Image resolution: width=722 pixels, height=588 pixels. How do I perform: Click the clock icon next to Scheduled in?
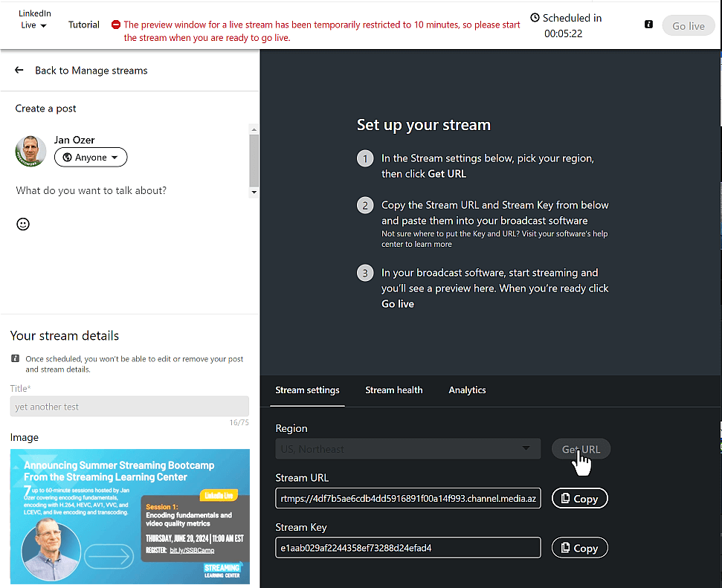(535, 18)
